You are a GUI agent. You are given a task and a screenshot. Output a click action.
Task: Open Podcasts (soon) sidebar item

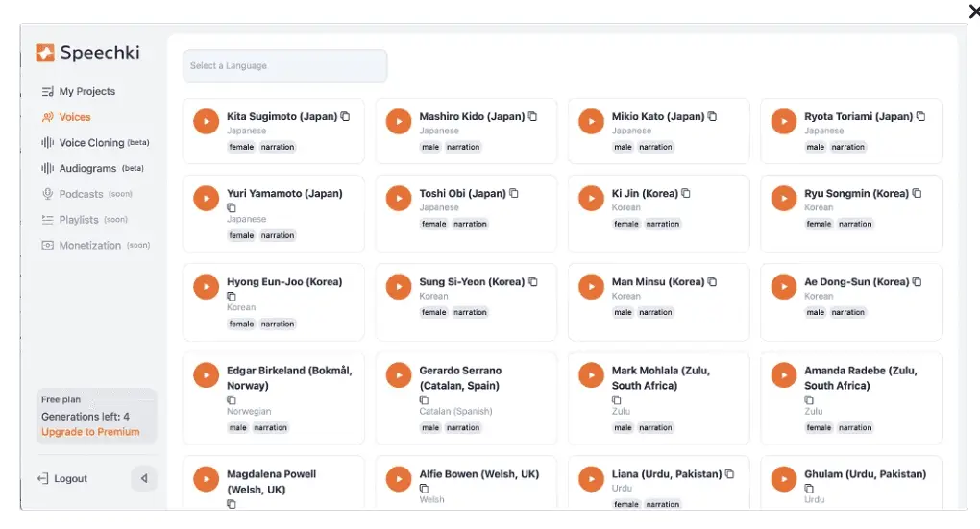coord(86,194)
